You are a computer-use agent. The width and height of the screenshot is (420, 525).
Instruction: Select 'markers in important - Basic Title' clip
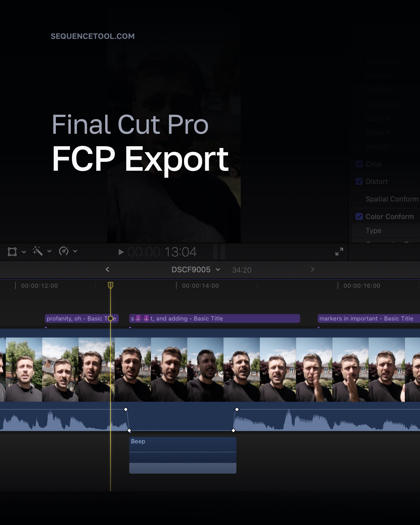click(x=369, y=318)
